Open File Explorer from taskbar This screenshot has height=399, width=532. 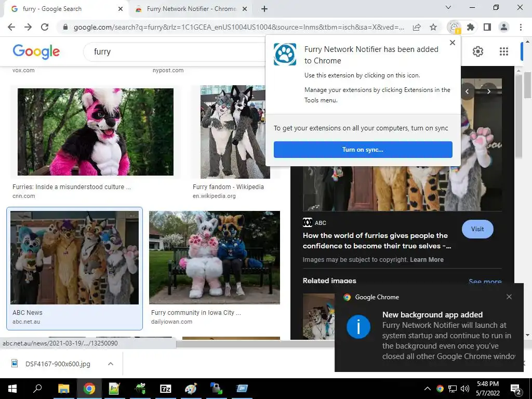63,389
